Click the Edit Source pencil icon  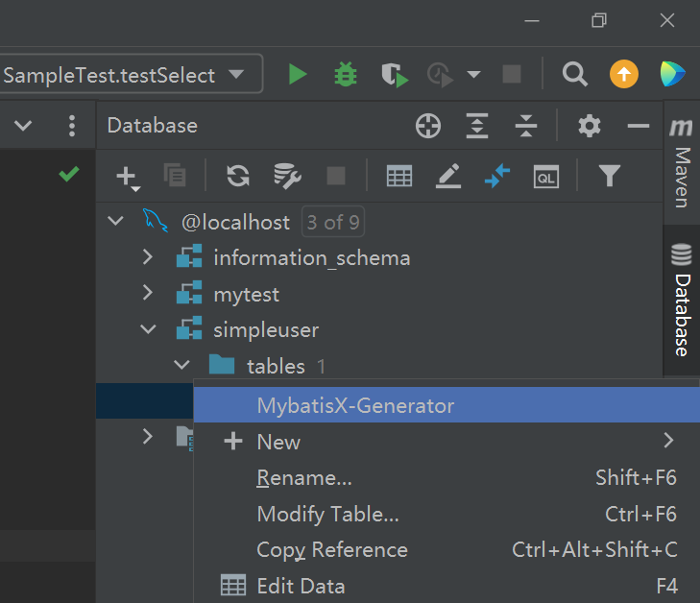[x=448, y=176]
